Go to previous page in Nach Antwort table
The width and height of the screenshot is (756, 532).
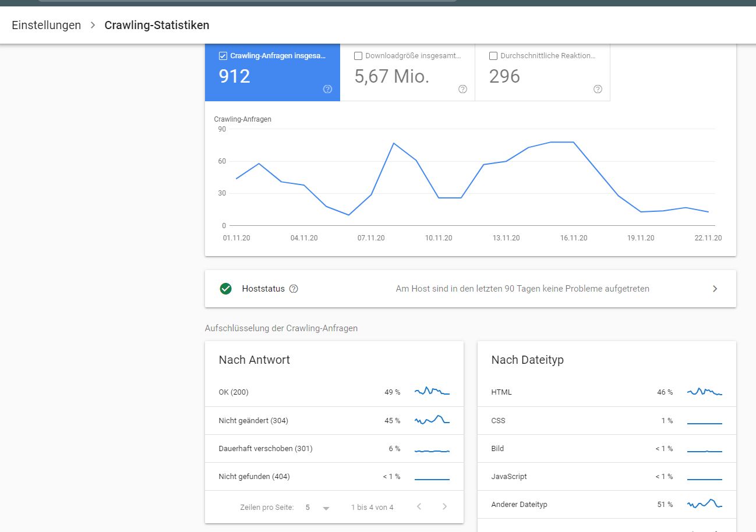(419, 507)
